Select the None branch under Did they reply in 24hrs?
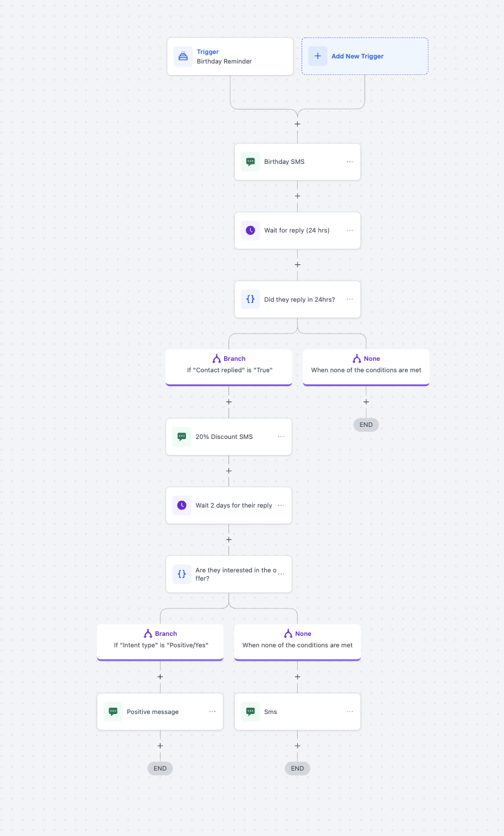 tap(366, 367)
